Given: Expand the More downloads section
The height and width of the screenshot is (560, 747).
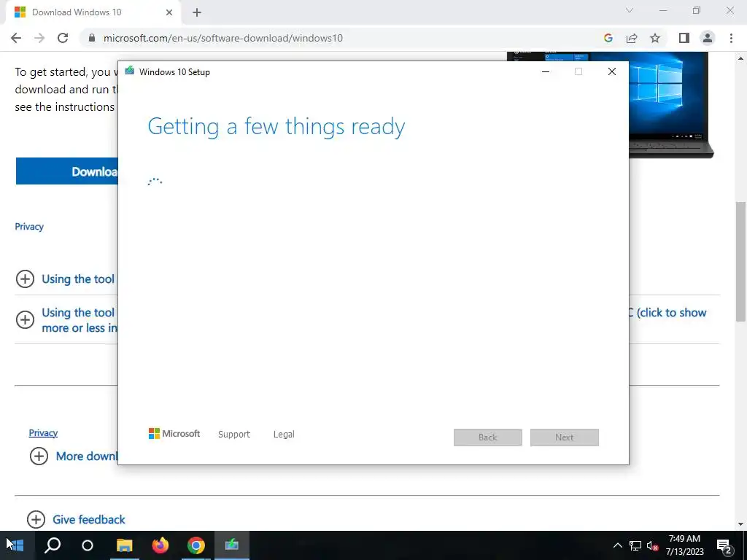Looking at the screenshot, I should [39, 456].
